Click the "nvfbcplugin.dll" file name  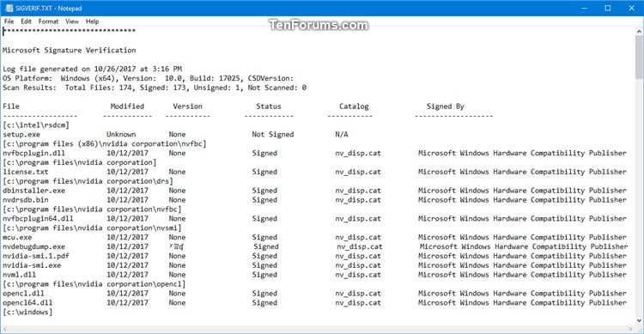point(33,153)
